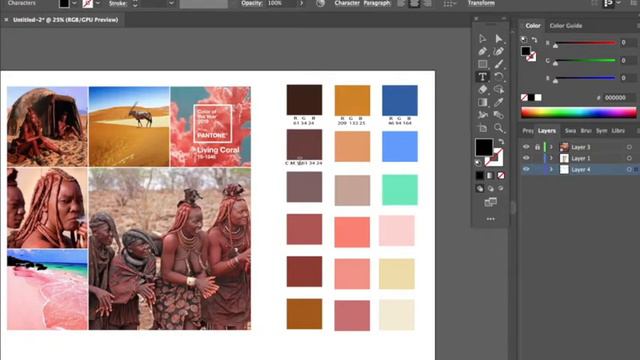The height and width of the screenshot is (360, 640).
Task: Select the Rotate tool
Action: pyautogui.click(x=499, y=77)
